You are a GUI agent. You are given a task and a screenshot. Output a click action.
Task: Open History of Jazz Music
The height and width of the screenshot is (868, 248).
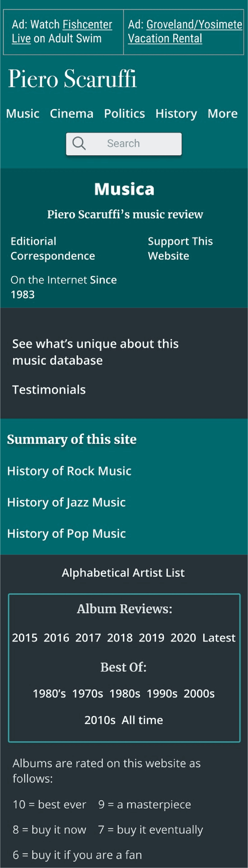click(x=66, y=502)
